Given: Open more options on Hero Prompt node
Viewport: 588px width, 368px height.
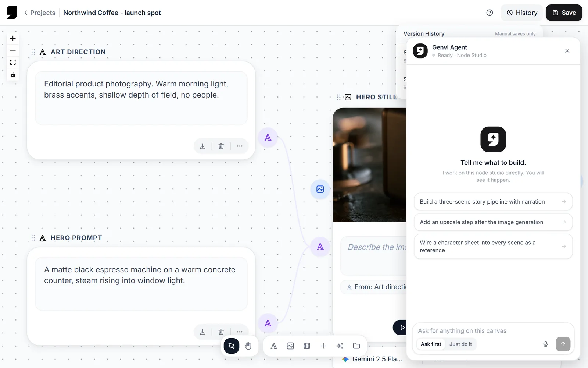Looking at the screenshot, I should [x=240, y=332].
